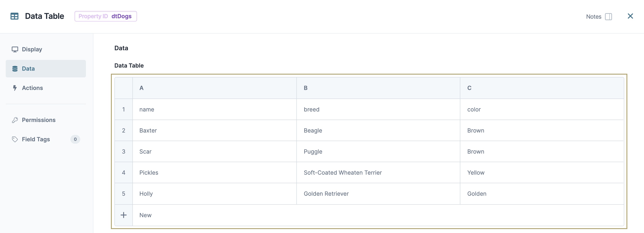Close the Data Table settings window
644x233 pixels.
(630, 16)
